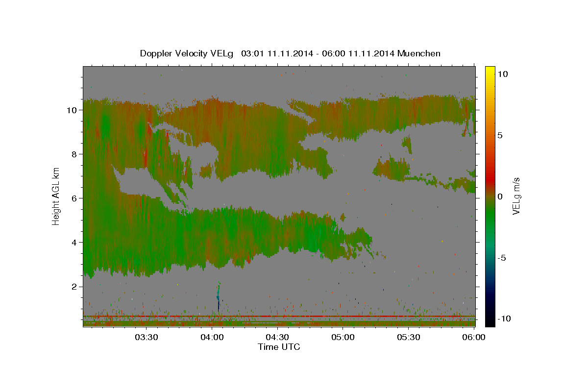Click the 04:00 time tick label

click(212, 338)
